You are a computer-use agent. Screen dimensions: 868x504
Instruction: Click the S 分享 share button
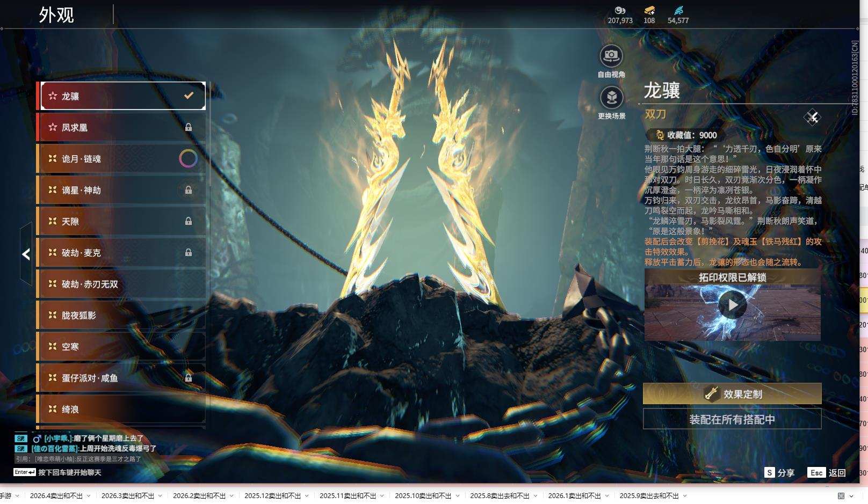point(779,472)
